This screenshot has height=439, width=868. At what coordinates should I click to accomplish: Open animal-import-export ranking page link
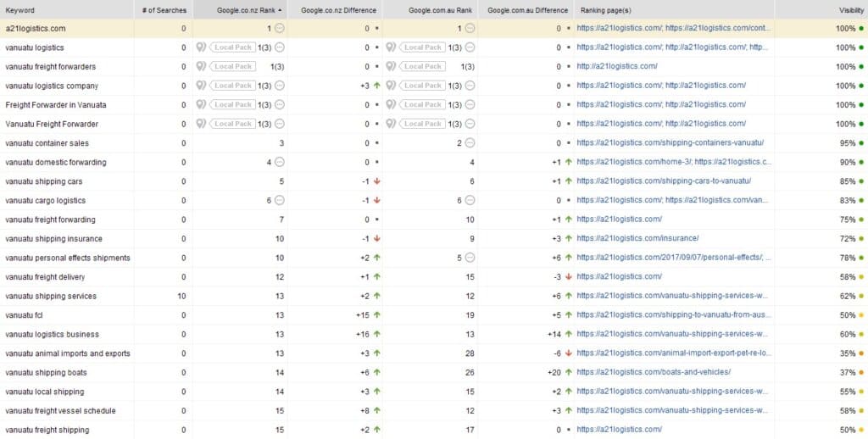click(x=674, y=353)
